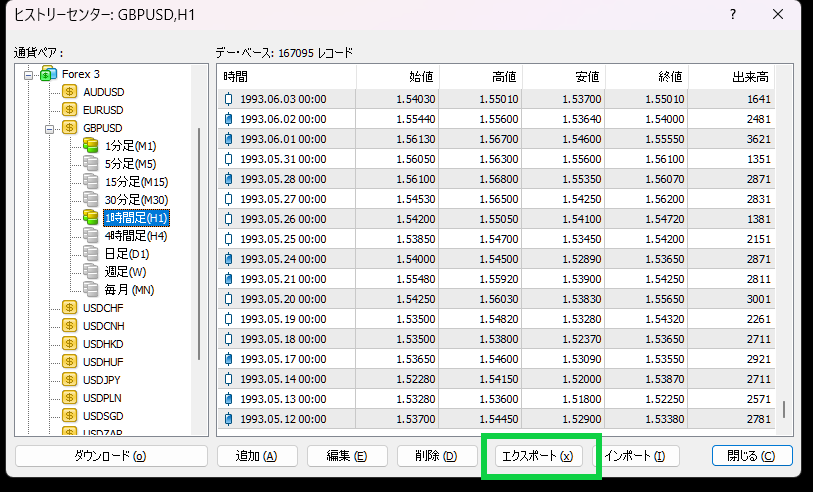The width and height of the screenshot is (813, 492).
Task: Select 4時間足(H4) timeframe in tree
Action: click(x=135, y=236)
